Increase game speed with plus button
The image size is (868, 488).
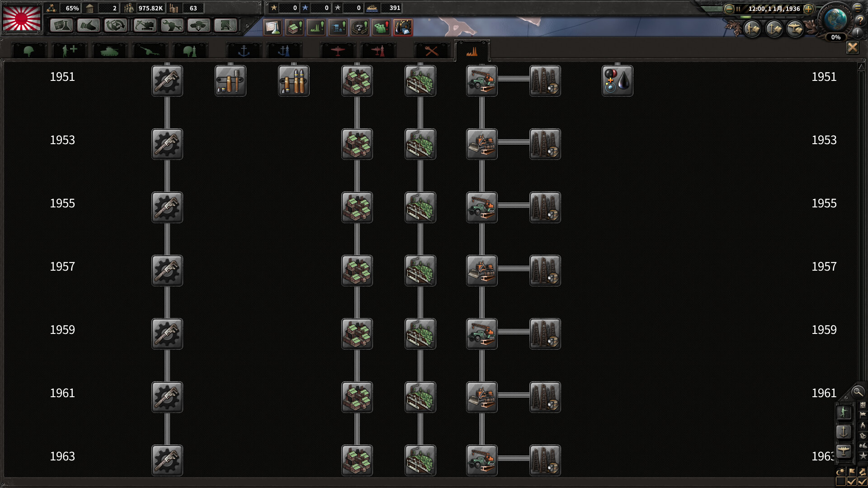click(808, 9)
